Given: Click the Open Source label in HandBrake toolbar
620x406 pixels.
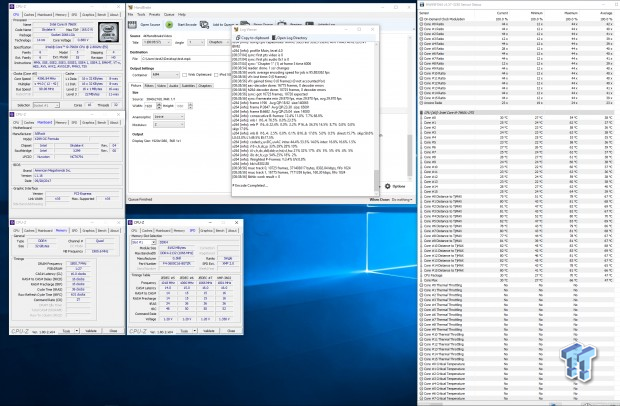Looking at the screenshot, I should tap(150, 25).
